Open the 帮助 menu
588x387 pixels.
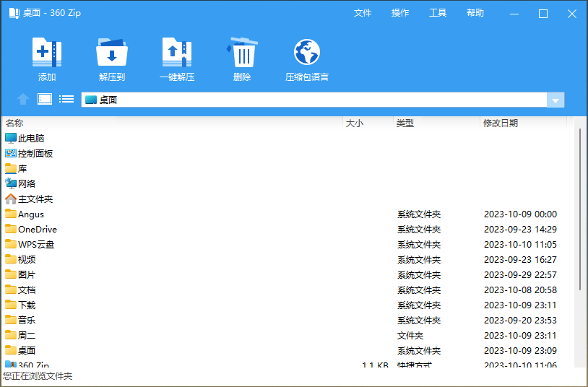tap(475, 13)
